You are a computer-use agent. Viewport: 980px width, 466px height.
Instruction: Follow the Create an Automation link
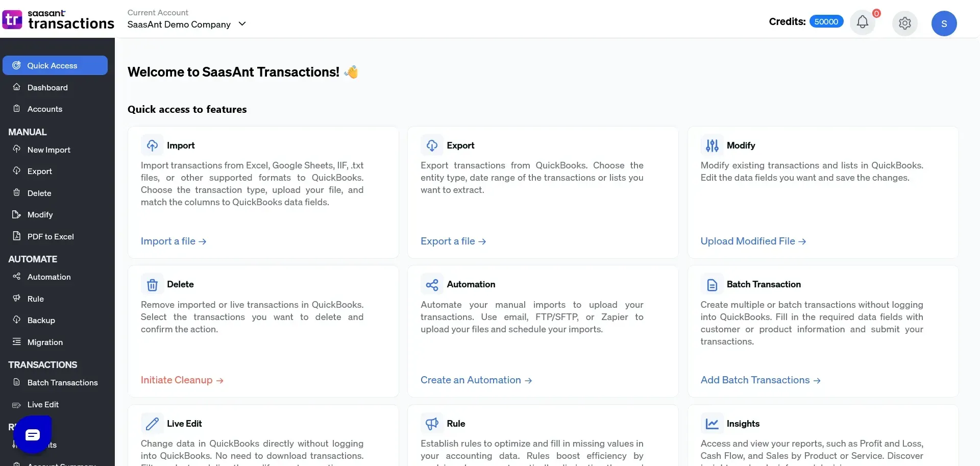(x=476, y=380)
